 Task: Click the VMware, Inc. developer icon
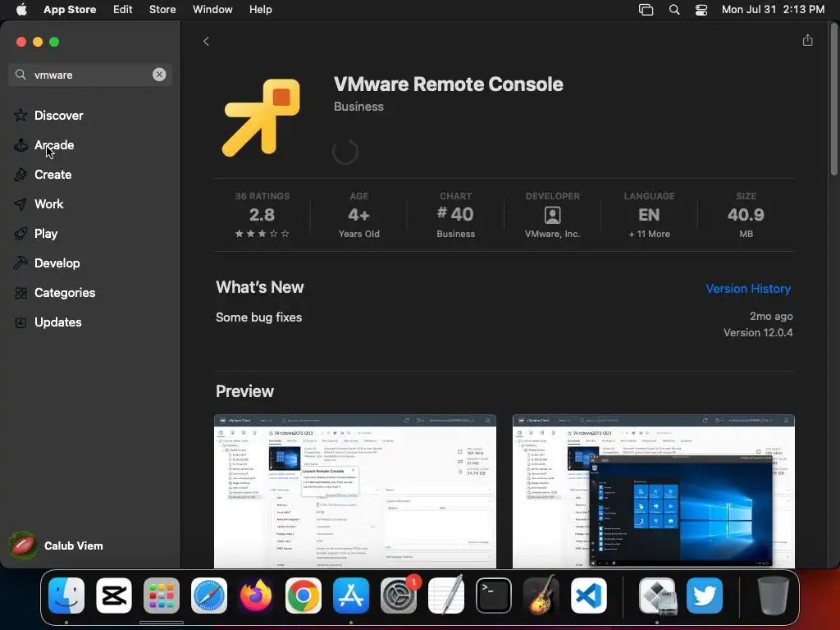tap(552, 216)
